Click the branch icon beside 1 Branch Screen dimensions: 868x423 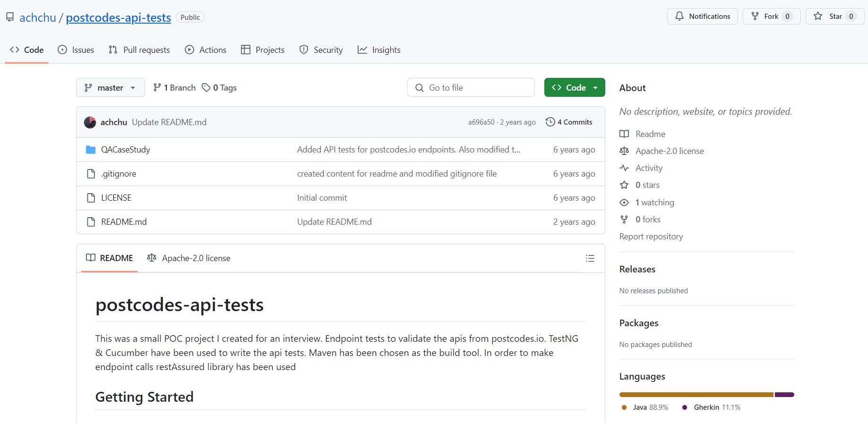coord(157,88)
